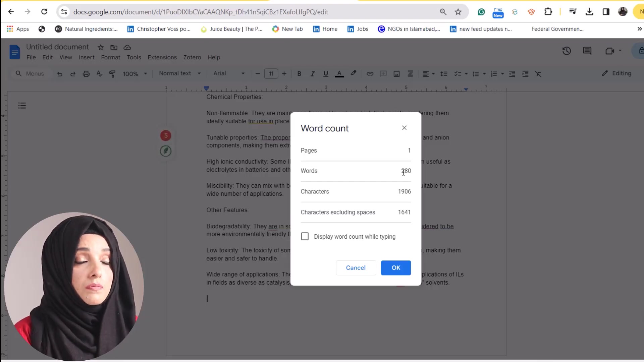
Task: Click the print icon
Action: [86, 74]
